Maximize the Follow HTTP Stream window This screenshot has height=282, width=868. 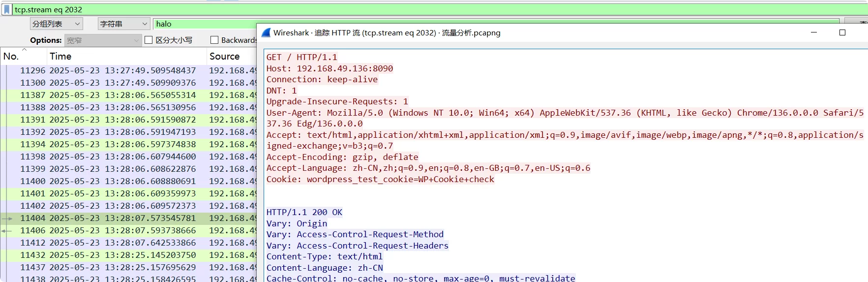pyautogui.click(x=842, y=32)
